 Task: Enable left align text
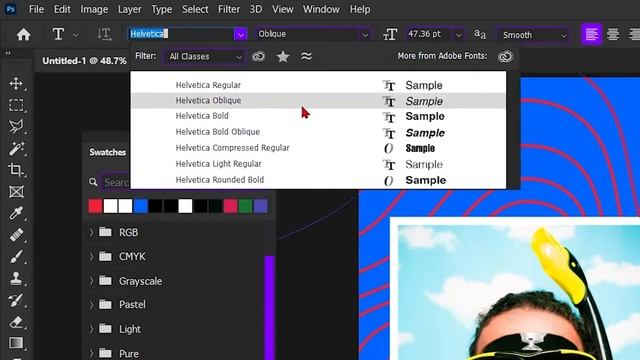click(591, 34)
